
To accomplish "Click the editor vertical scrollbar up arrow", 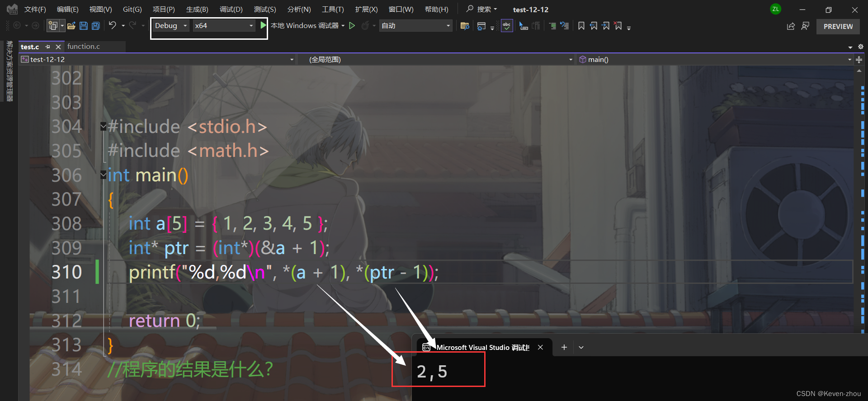I will (x=859, y=71).
